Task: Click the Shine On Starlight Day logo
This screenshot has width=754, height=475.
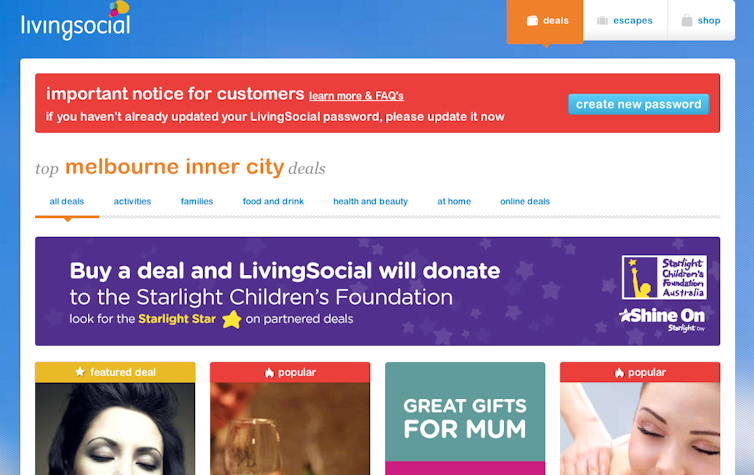Action: click(662, 320)
